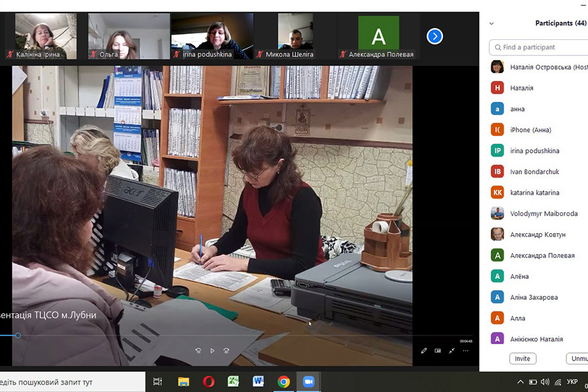Click Наталія Островська host avatar
This screenshot has width=588, height=392.
point(497,67)
